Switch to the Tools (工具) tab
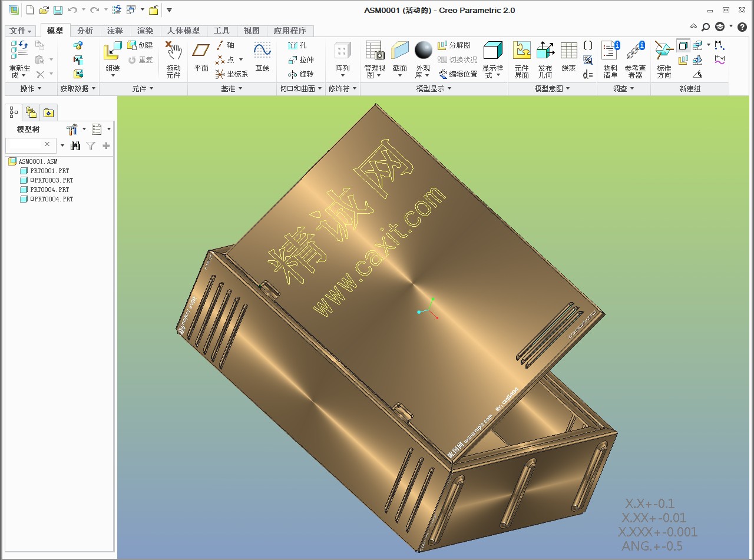Screen dimensions: 754x560 click(x=221, y=31)
